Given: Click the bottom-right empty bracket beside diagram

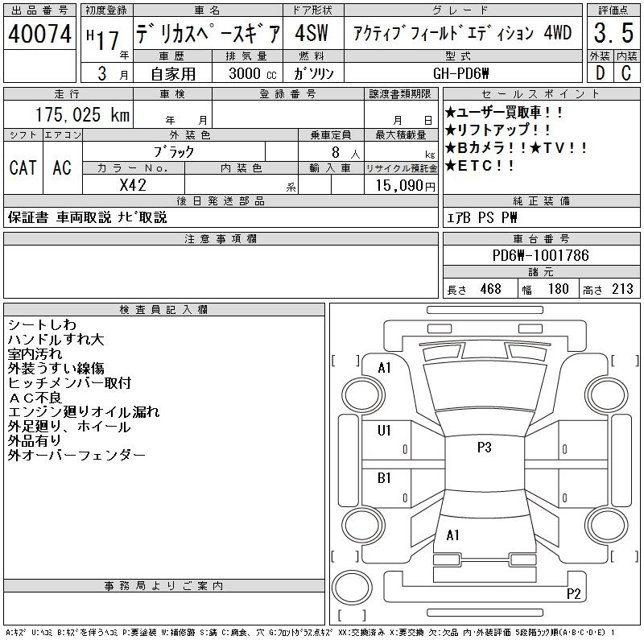Looking at the screenshot, I should click(621, 556).
